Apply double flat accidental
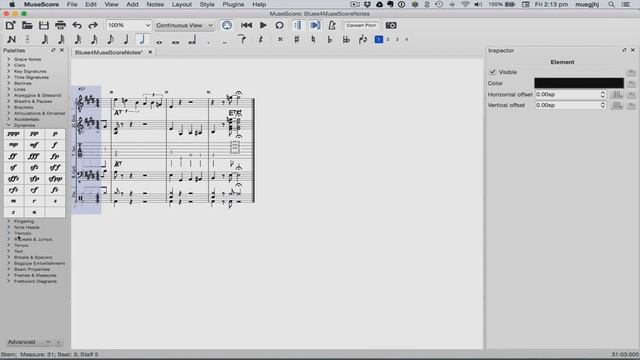 click(x=346, y=40)
